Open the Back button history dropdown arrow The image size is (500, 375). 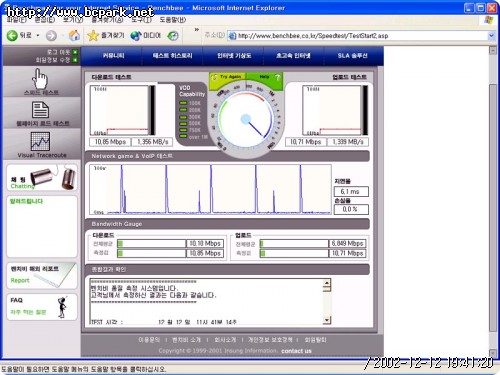pos(38,35)
